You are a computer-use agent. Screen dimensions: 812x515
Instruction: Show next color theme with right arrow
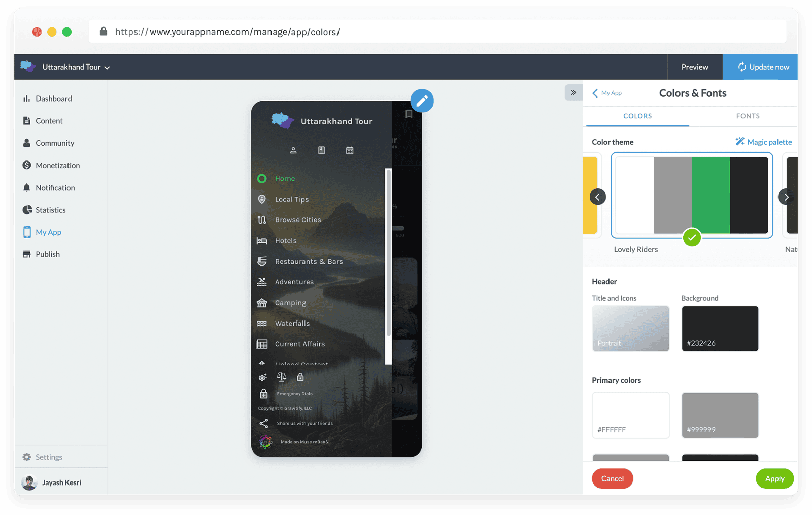pyautogui.click(x=786, y=197)
